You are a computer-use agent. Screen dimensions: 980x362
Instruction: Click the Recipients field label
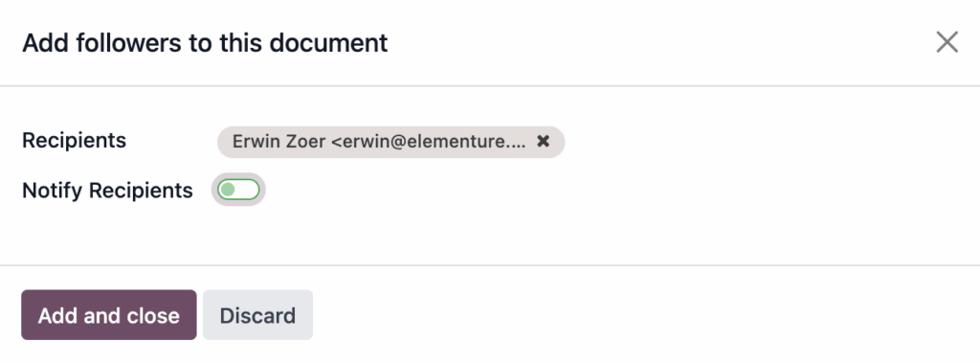point(74,141)
